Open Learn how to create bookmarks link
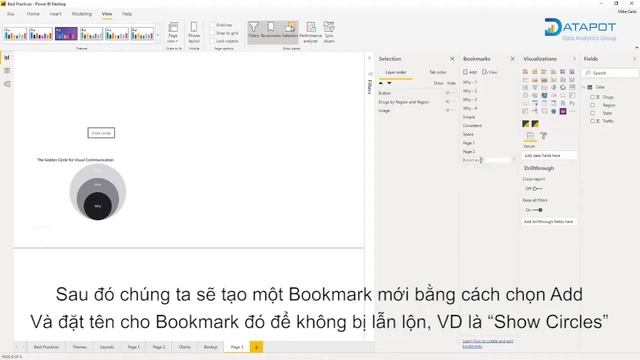The height and width of the screenshot is (360, 640). [x=488, y=343]
